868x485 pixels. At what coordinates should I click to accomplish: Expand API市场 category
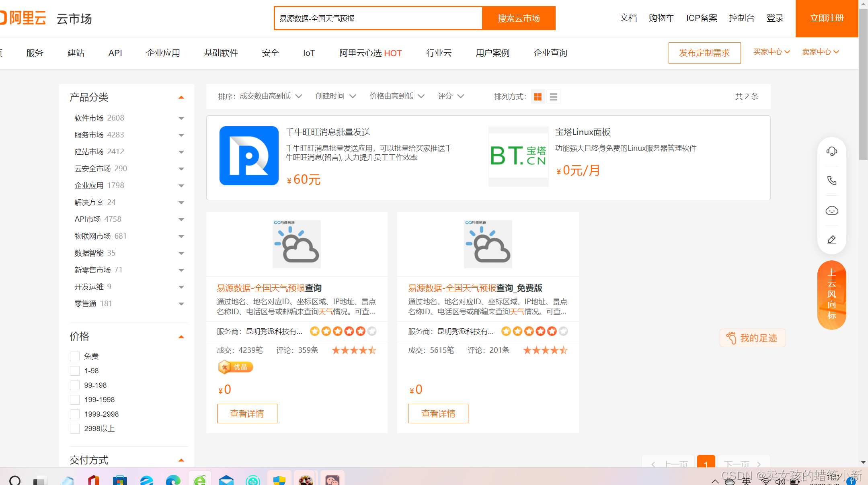click(x=181, y=219)
